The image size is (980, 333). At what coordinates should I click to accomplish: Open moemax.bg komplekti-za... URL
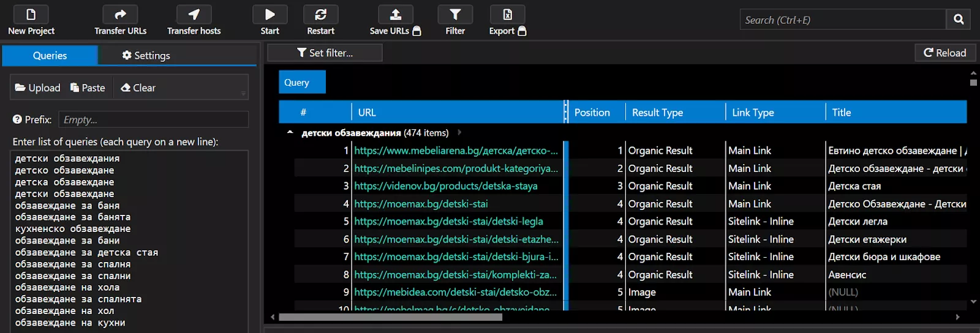pos(456,275)
